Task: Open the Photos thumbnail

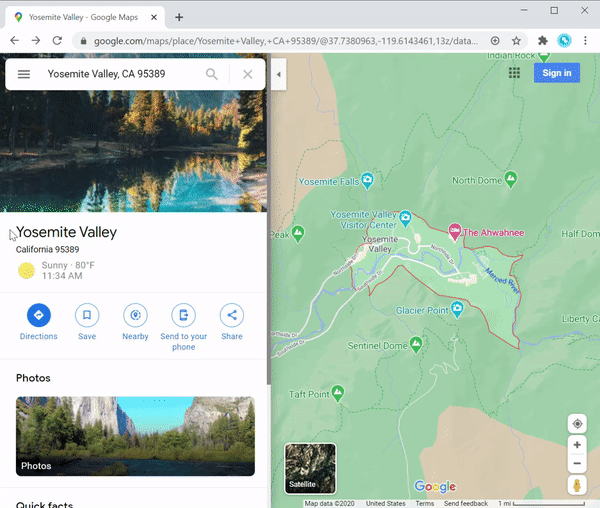Action: coord(135,436)
